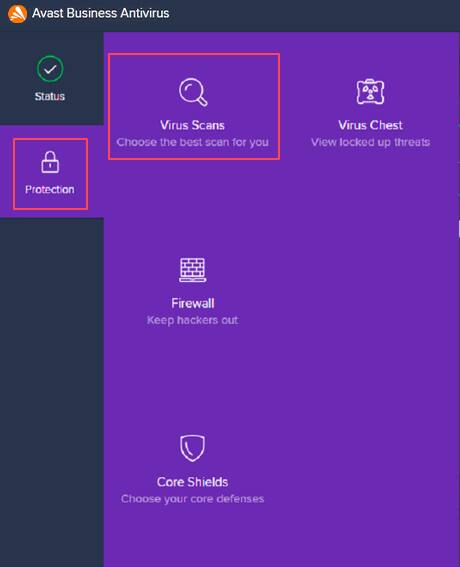Click the scrollbar handle on right edge
The width and height of the screenshot is (460, 567).
tap(459, 229)
